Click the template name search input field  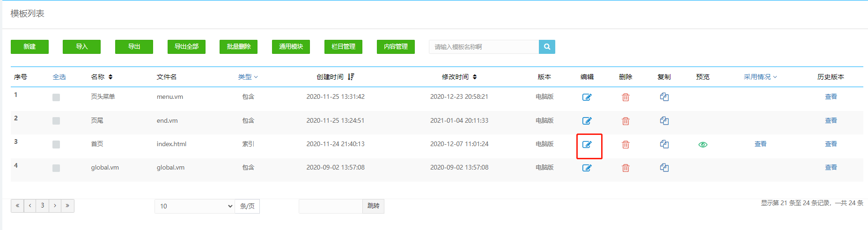point(483,47)
